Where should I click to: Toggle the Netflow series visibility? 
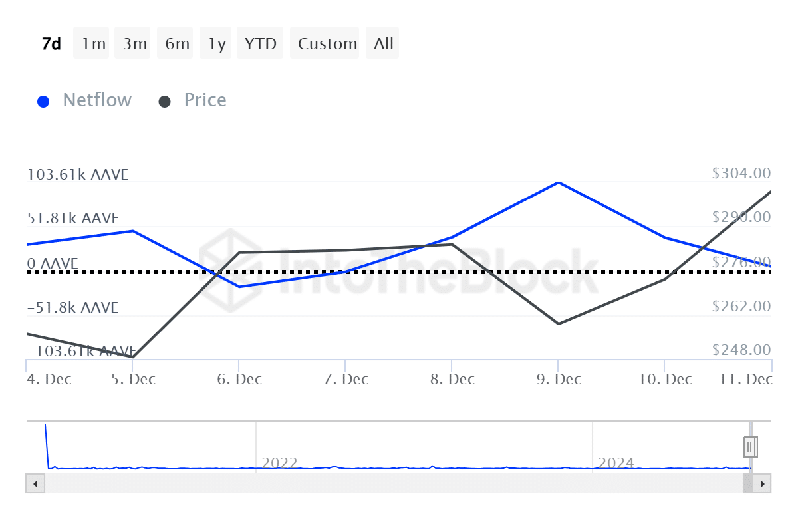97,100
